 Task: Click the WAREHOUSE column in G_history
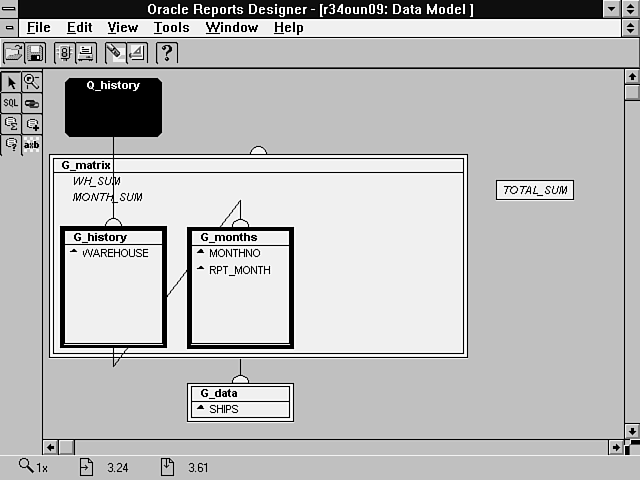(x=115, y=254)
